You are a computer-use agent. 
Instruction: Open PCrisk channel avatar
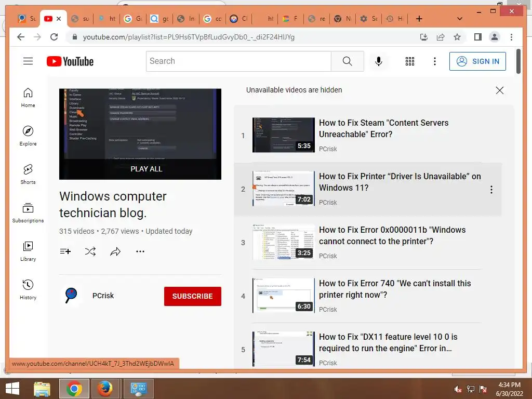[71, 296]
